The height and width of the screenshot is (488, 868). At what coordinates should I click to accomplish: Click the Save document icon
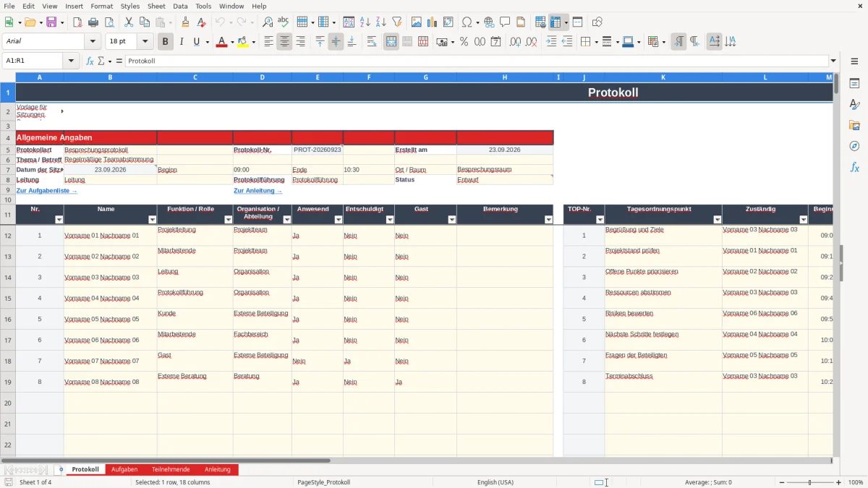[51, 22]
